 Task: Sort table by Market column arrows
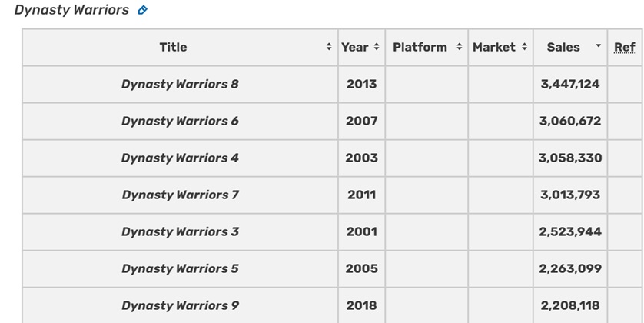pos(524,47)
